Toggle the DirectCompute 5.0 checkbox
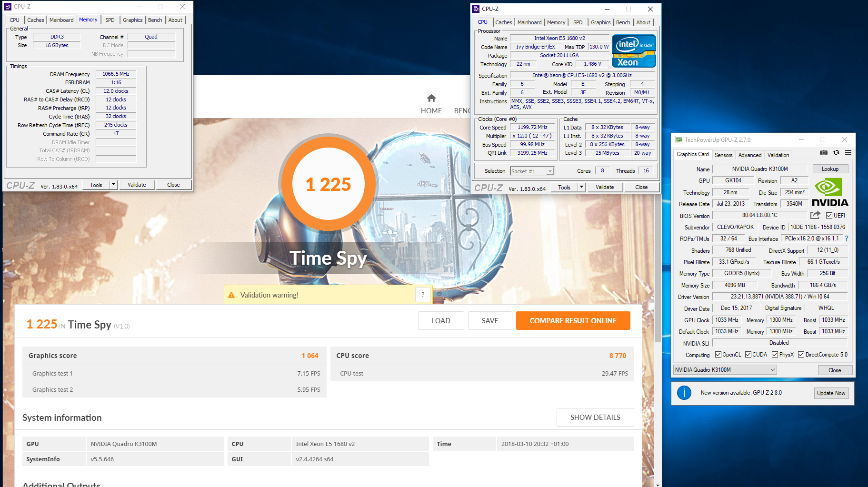The width and height of the screenshot is (868, 487). (801, 355)
